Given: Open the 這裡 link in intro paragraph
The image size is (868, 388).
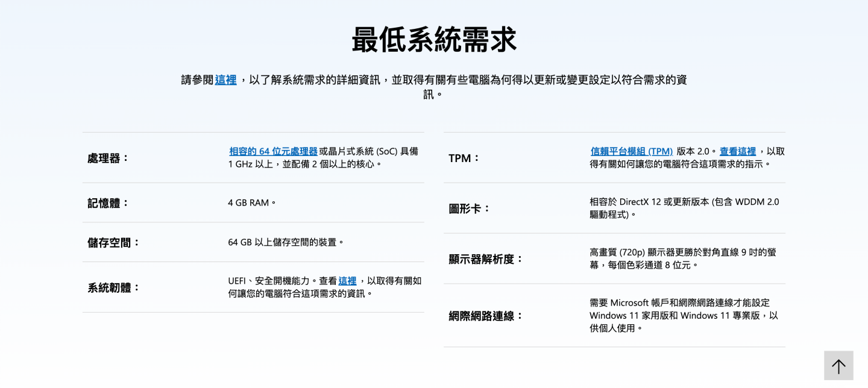Looking at the screenshot, I should [x=225, y=80].
